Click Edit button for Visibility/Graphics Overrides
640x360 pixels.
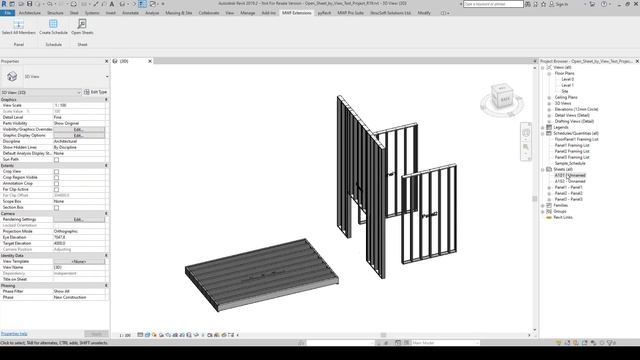[79, 129]
